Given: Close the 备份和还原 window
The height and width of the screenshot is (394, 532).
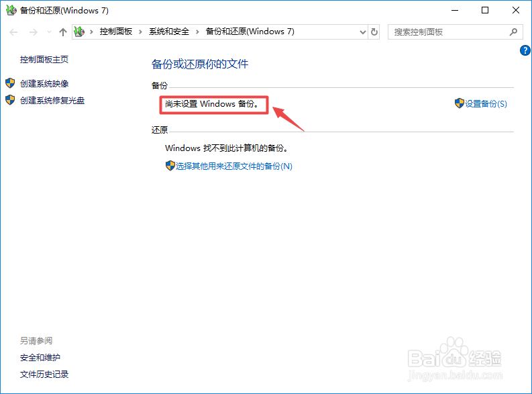Looking at the screenshot, I should click(x=516, y=10).
